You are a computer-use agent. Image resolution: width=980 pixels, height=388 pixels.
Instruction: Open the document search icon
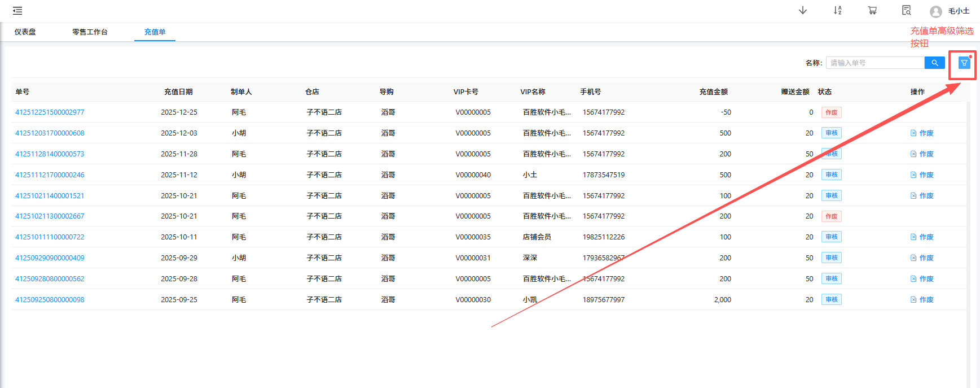[x=907, y=10]
